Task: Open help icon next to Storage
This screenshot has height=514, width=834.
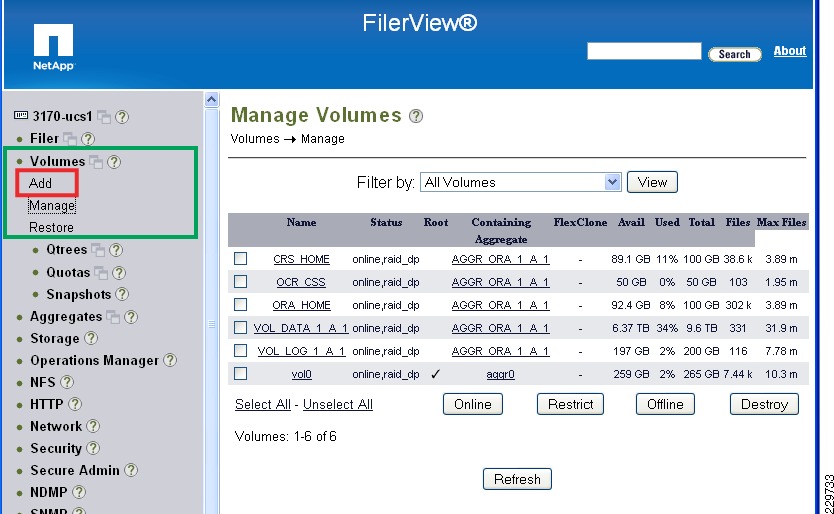Action: 91,338
